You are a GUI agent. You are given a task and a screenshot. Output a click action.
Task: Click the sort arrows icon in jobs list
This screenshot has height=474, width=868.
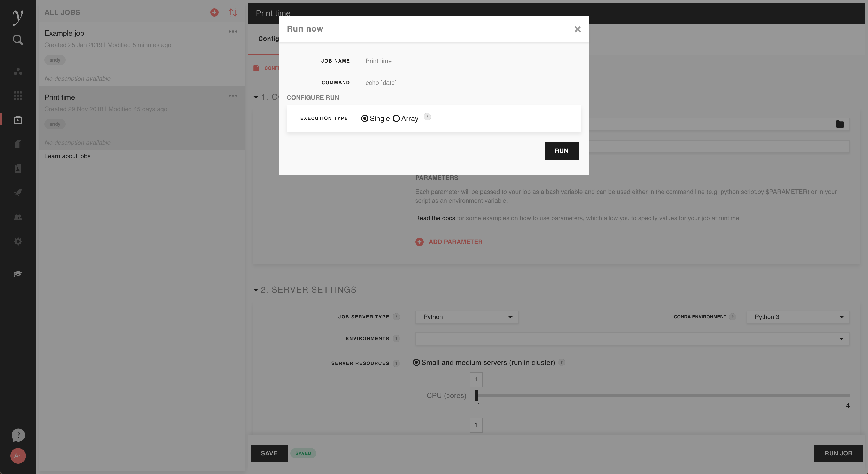point(233,12)
